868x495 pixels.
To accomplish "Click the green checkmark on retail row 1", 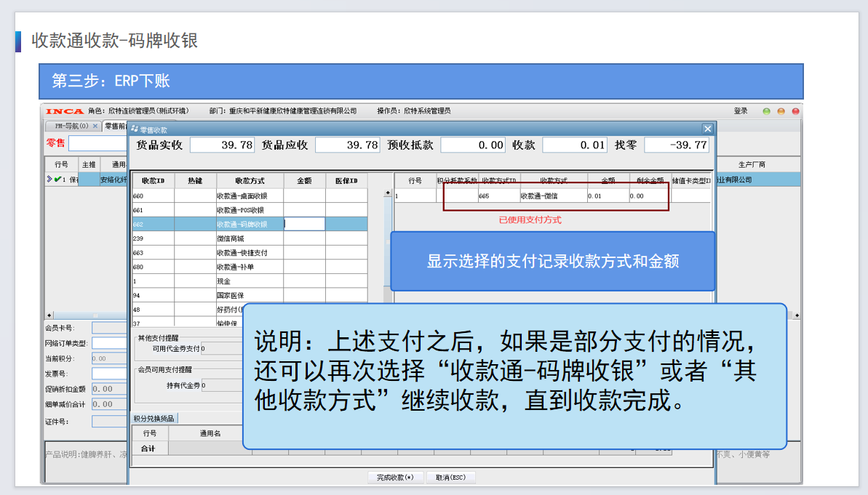I will coord(57,180).
